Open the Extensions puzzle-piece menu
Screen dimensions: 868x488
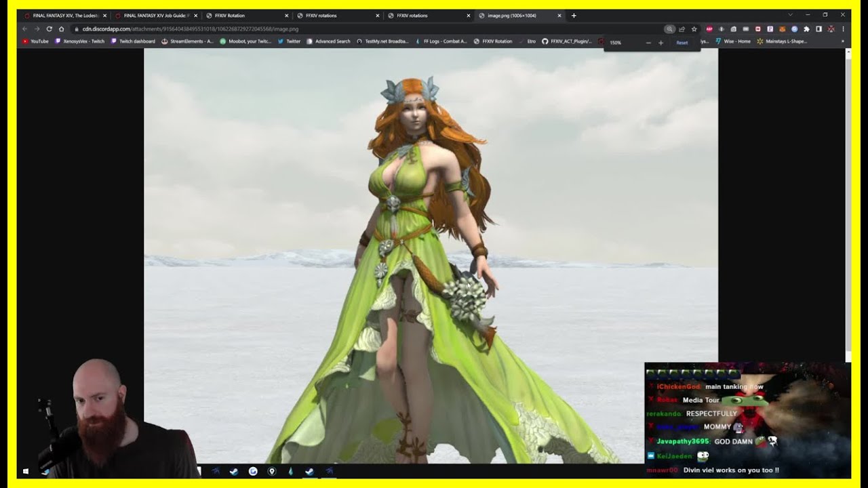point(806,29)
